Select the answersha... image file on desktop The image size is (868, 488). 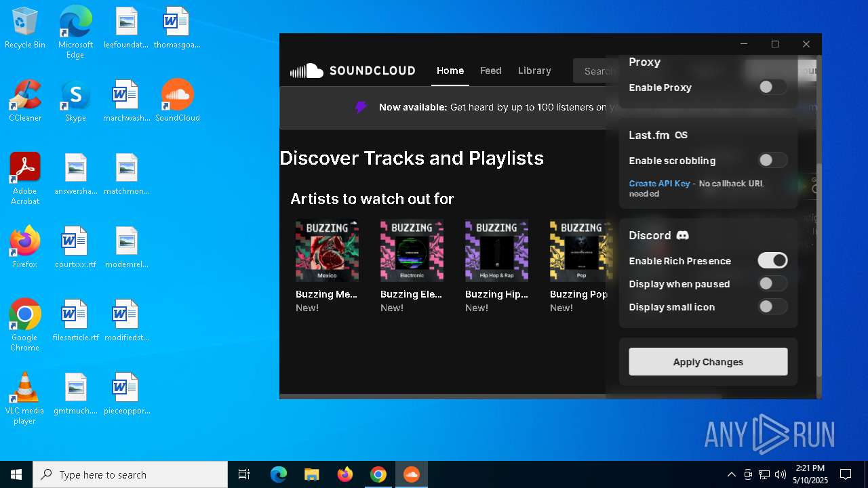[75, 174]
